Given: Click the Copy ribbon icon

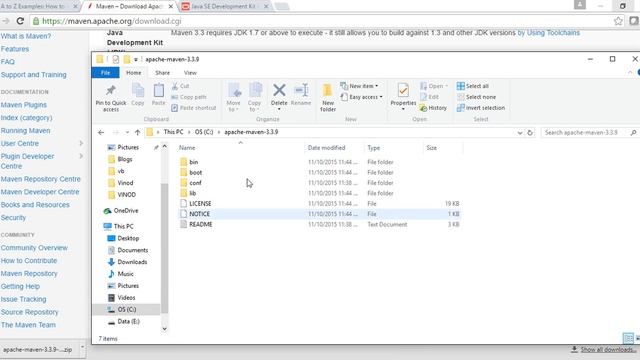Looking at the screenshot, I should (x=138, y=90).
